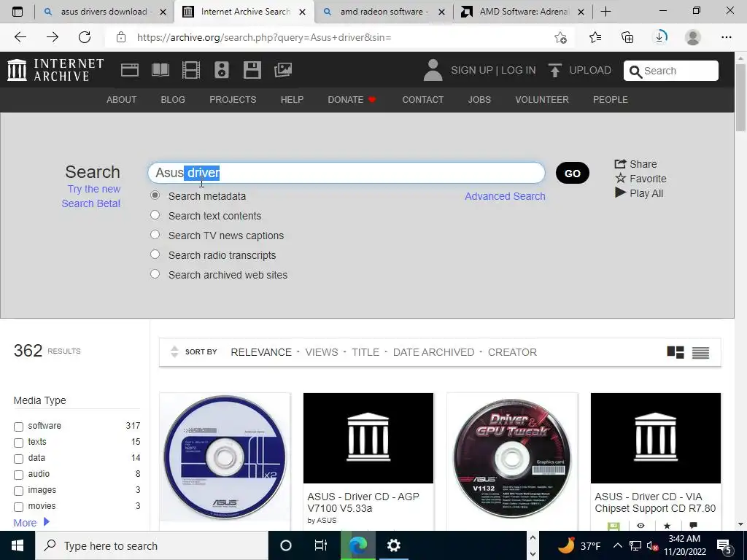Image resolution: width=747 pixels, height=560 pixels.
Task: Switch to list view icon
Action: click(x=700, y=352)
